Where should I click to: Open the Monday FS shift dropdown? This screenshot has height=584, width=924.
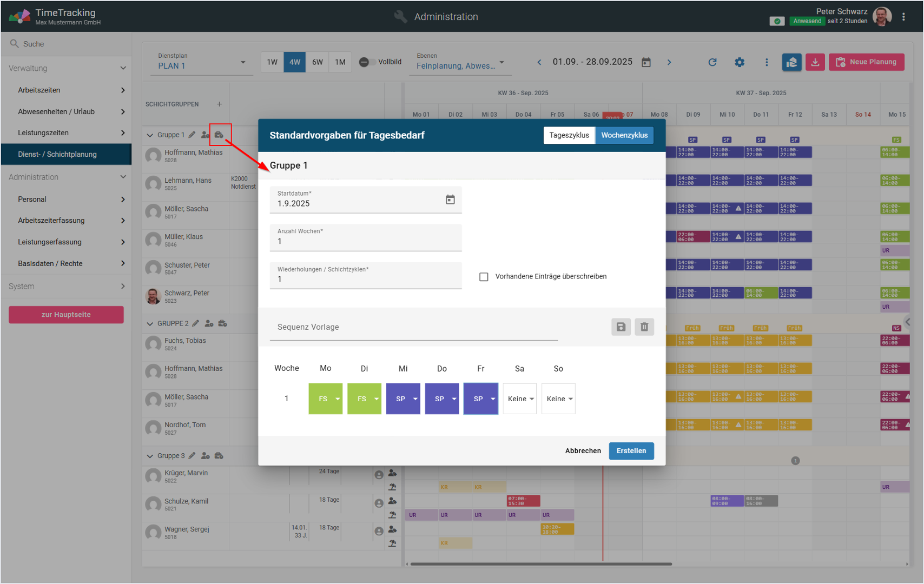coord(326,399)
